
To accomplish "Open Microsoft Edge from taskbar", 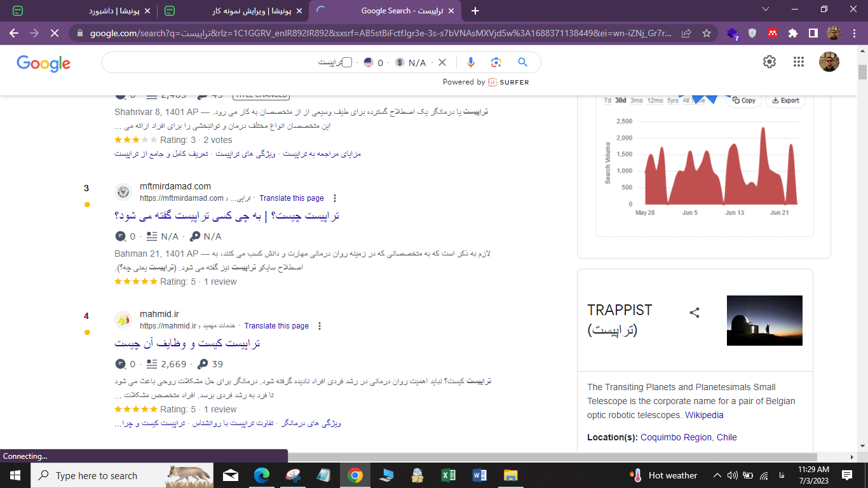I will point(262,475).
